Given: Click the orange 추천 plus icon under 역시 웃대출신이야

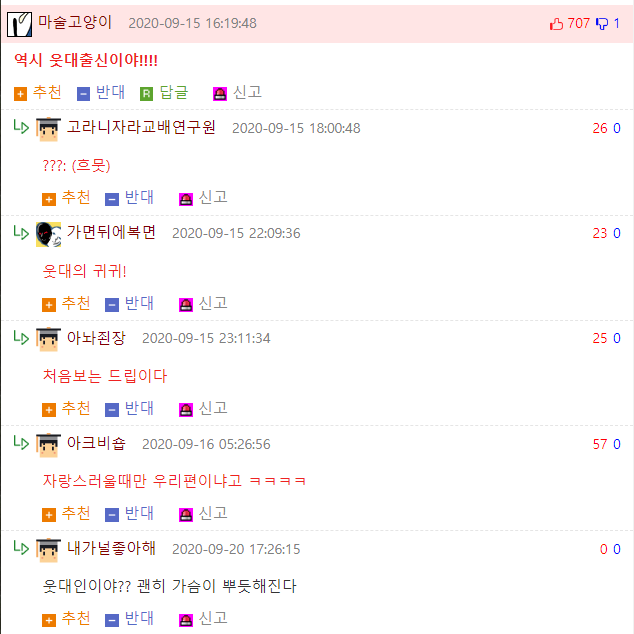Looking at the screenshot, I should click(x=20, y=94).
